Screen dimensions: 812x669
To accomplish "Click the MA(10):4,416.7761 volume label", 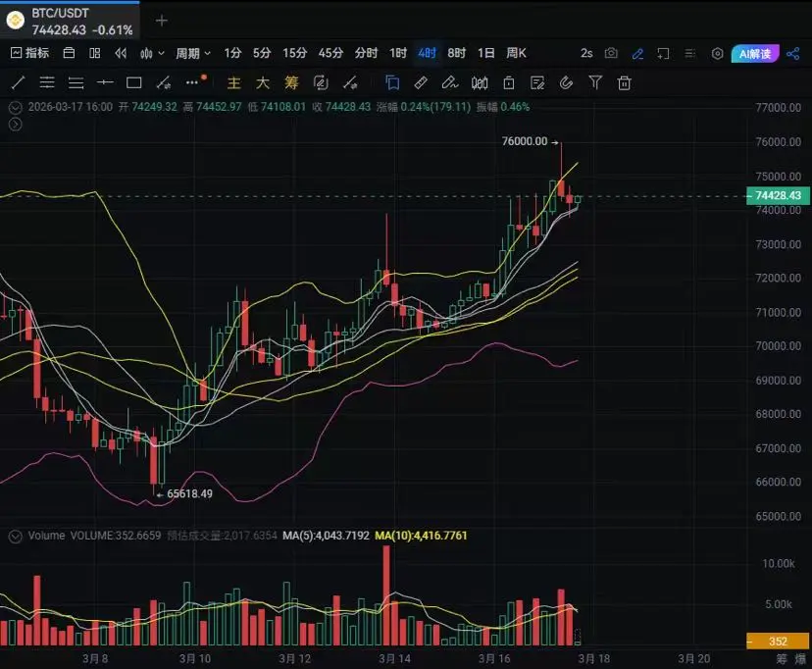I will pyautogui.click(x=421, y=536).
